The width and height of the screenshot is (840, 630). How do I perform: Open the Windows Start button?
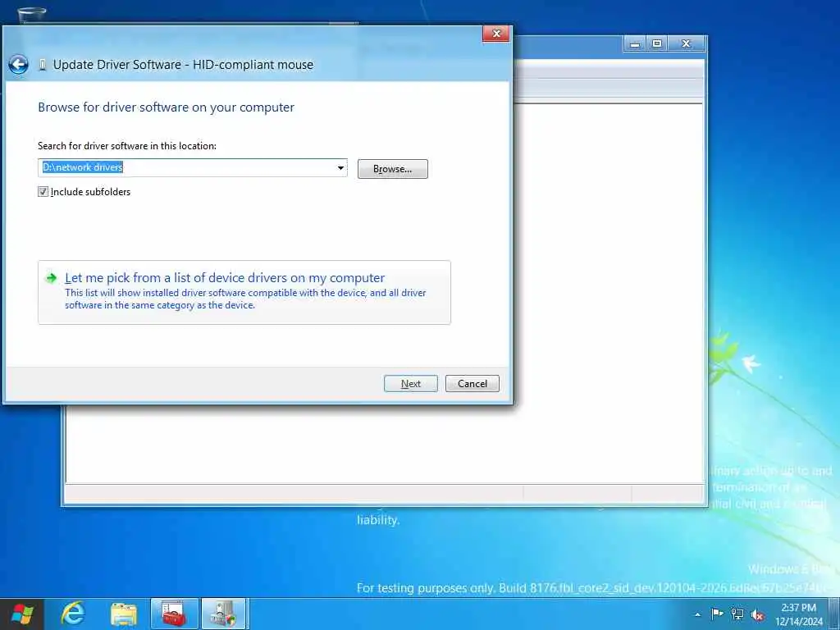[x=22, y=614]
